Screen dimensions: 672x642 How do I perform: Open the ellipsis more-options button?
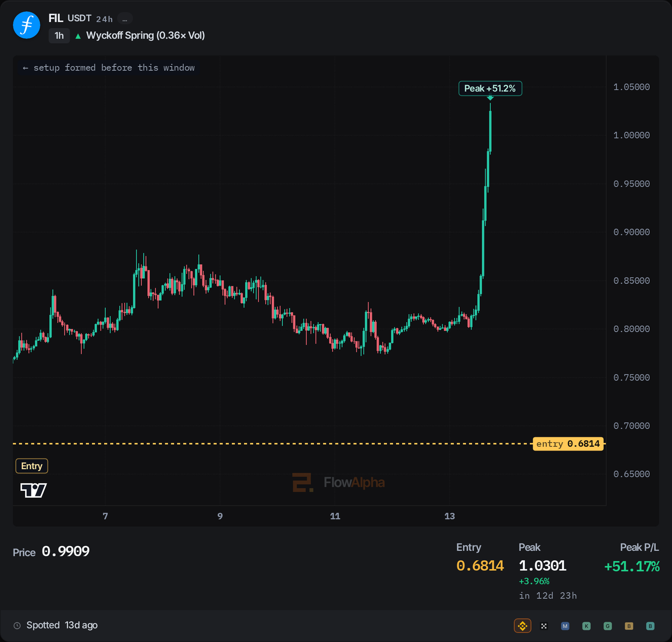click(x=125, y=19)
